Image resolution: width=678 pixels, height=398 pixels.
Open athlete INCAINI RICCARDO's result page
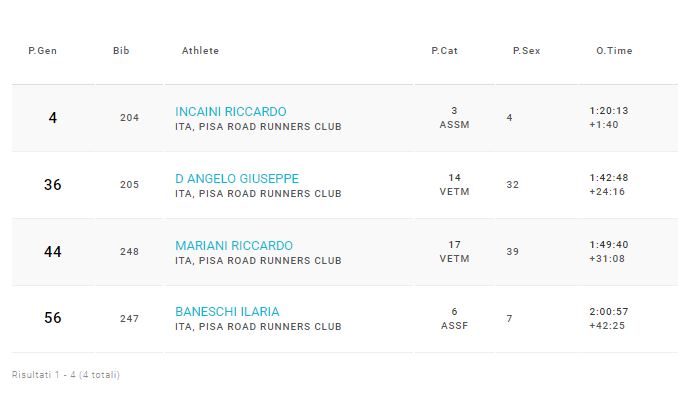(x=230, y=112)
